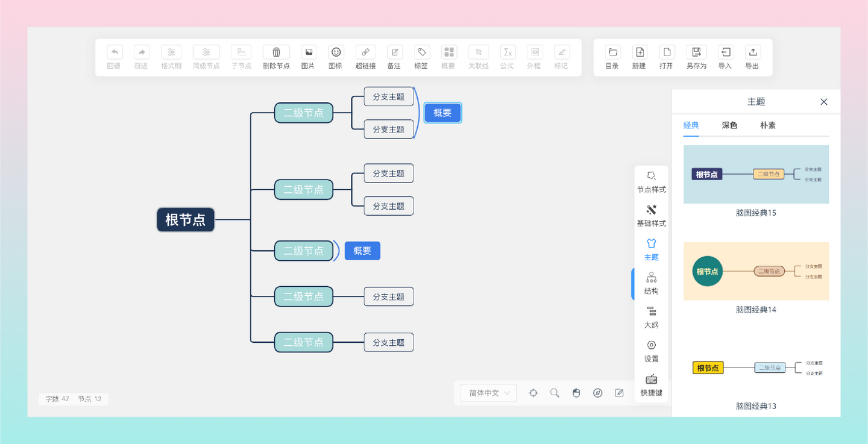Select the 格式刷 format painter tool

click(x=171, y=57)
